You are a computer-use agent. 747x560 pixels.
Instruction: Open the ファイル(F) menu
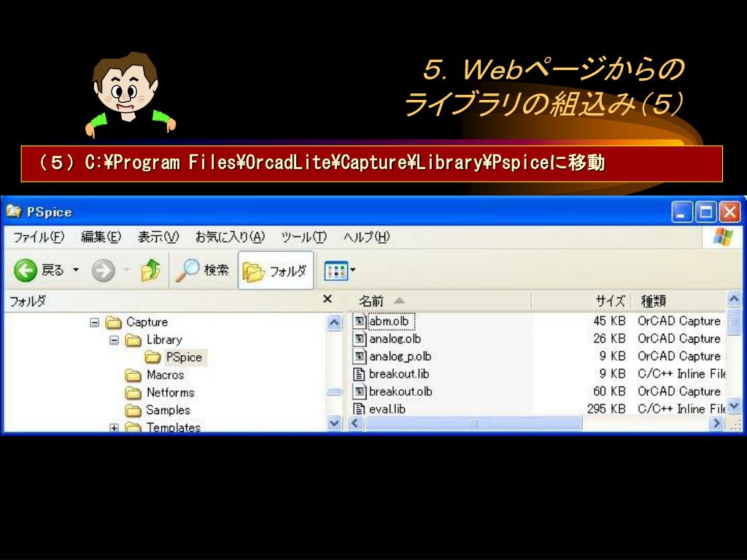pos(39,237)
